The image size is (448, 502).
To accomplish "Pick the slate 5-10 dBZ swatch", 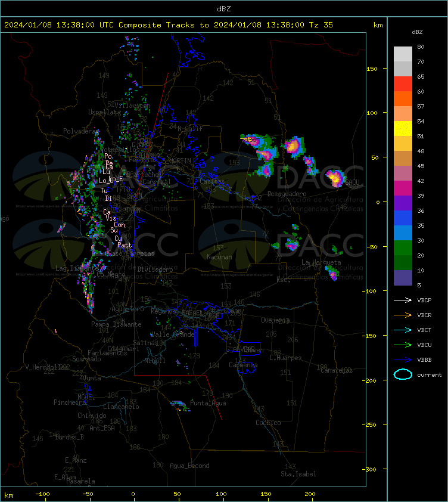I will point(403,278).
